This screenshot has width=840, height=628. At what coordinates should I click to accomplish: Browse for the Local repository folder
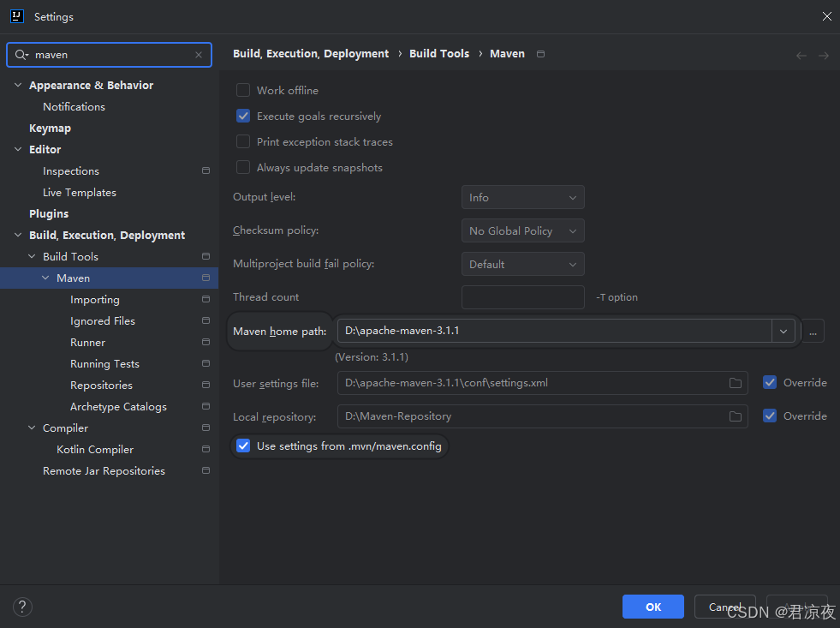735,416
